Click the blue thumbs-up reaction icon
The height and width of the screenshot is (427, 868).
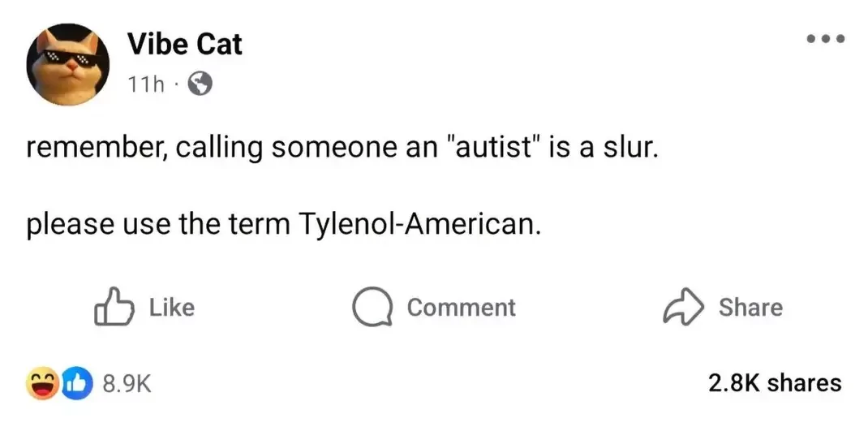tap(75, 383)
